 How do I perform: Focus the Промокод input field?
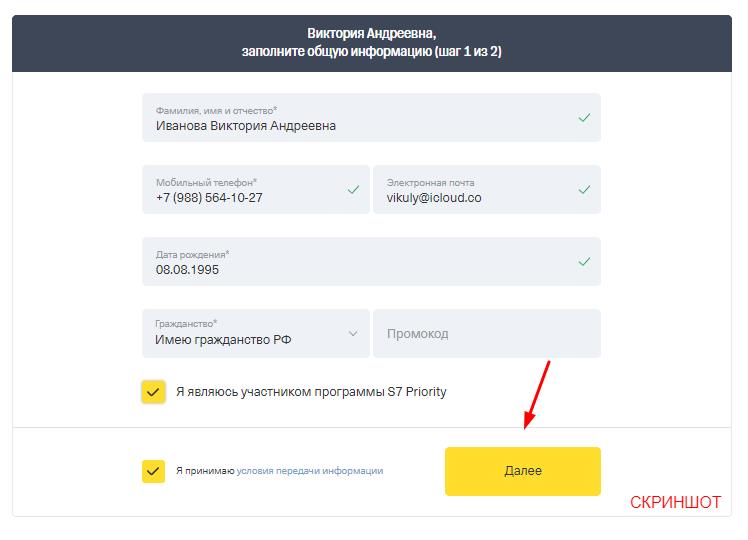click(487, 333)
